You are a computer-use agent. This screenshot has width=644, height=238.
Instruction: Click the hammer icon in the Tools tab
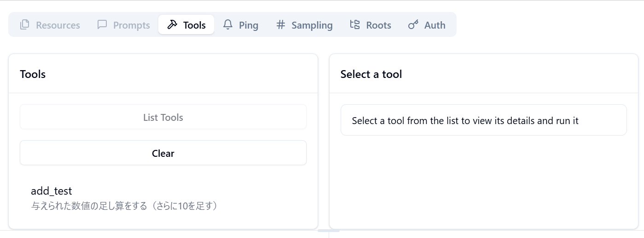(172, 25)
